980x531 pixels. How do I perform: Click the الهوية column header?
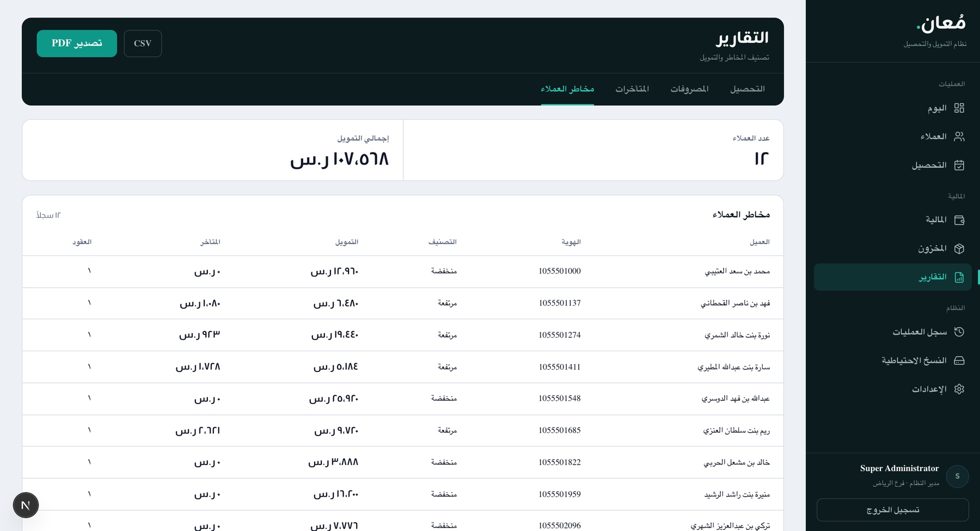pos(571,242)
